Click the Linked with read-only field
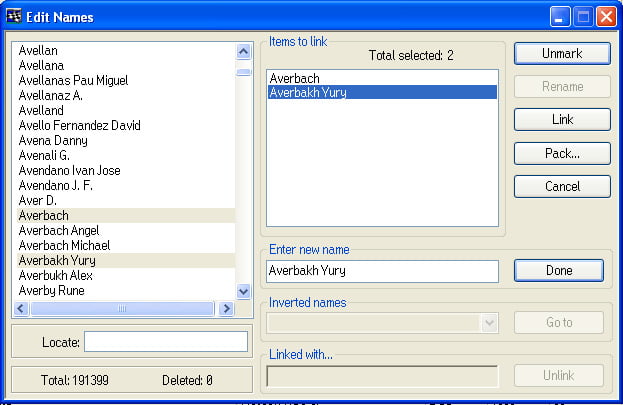Image resolution: width=623 pixels, height=405 pixels. coord(382,376)
